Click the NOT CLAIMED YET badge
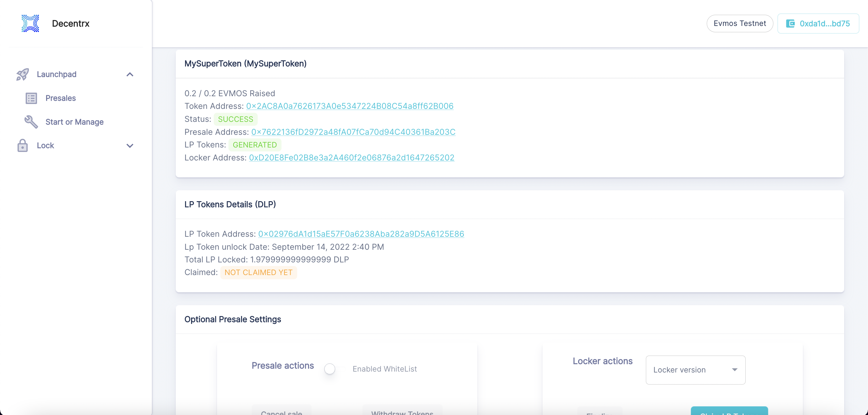868x415 pixels. tap(259, 272)
